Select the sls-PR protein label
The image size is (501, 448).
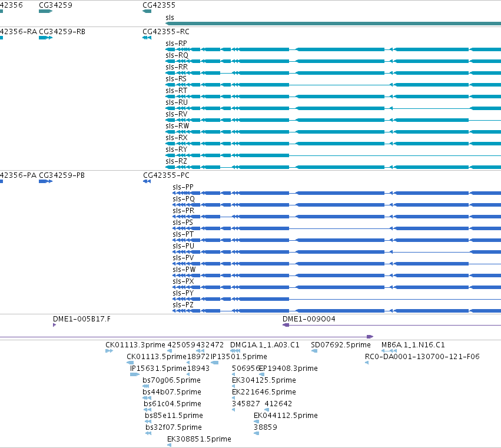pyautogui.click(x=184, y=211)
